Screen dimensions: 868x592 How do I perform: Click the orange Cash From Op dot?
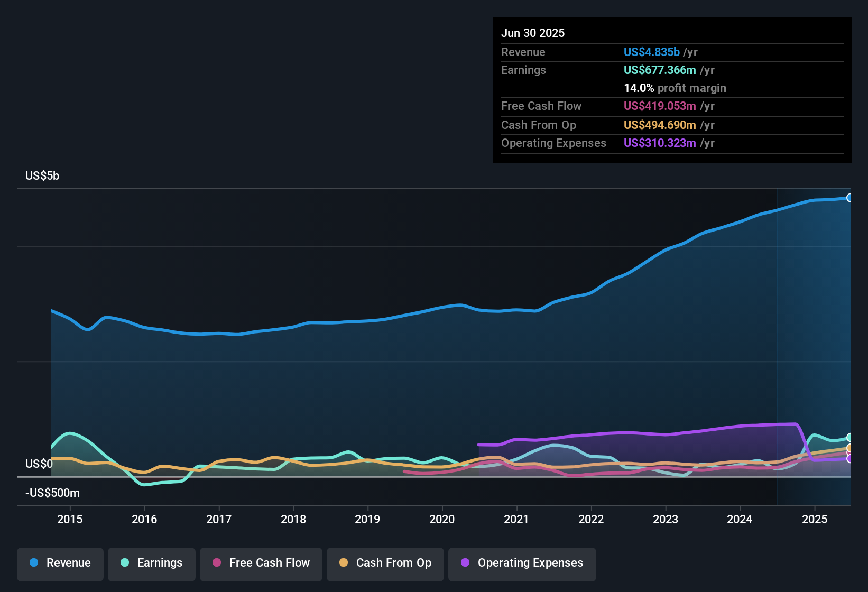point(344,563)
